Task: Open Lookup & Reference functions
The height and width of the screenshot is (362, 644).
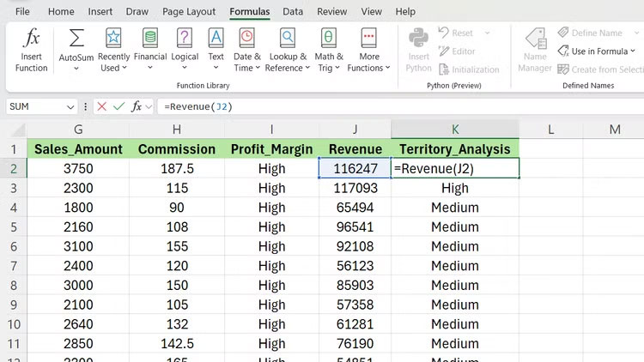Action: (x=288, y=48)
